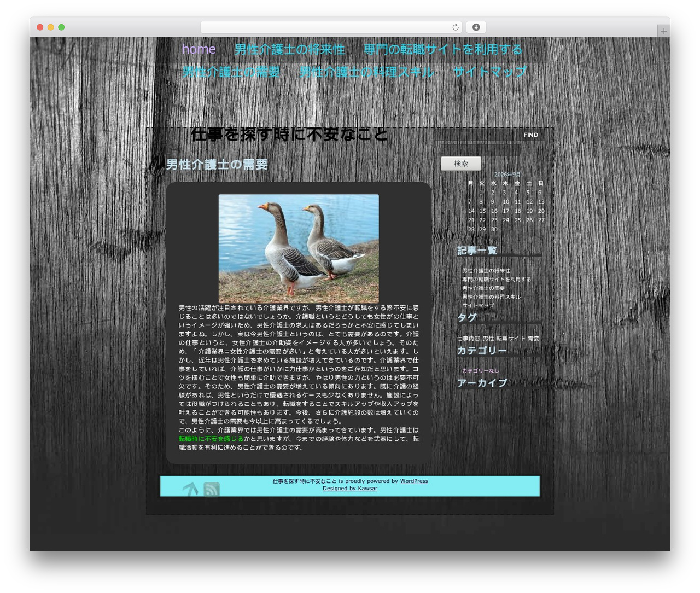Go to the home menu item
Screen dimensions: 700x593
pyautogui.click(x=199, y=49)
